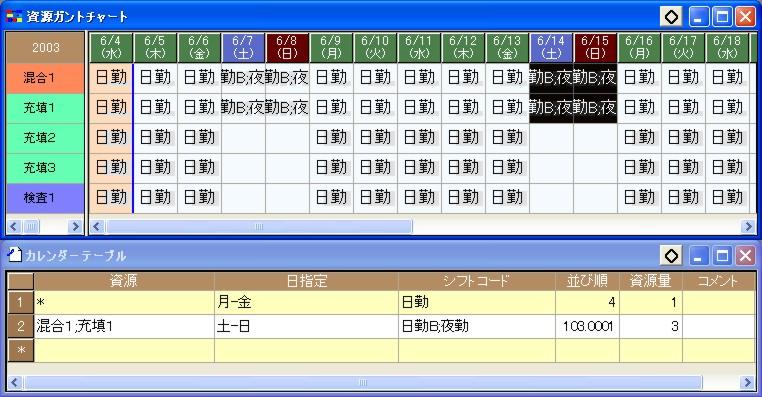Select the 混合1 resource row header
The width and height of the screenshot is (762, 397).
click(45, 78)
